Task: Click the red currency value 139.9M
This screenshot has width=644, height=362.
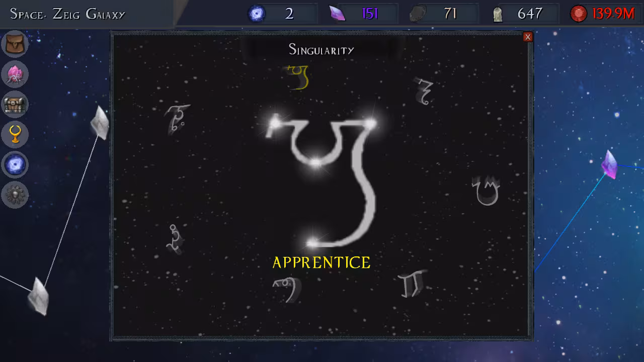Action: (x=613, y=14)
